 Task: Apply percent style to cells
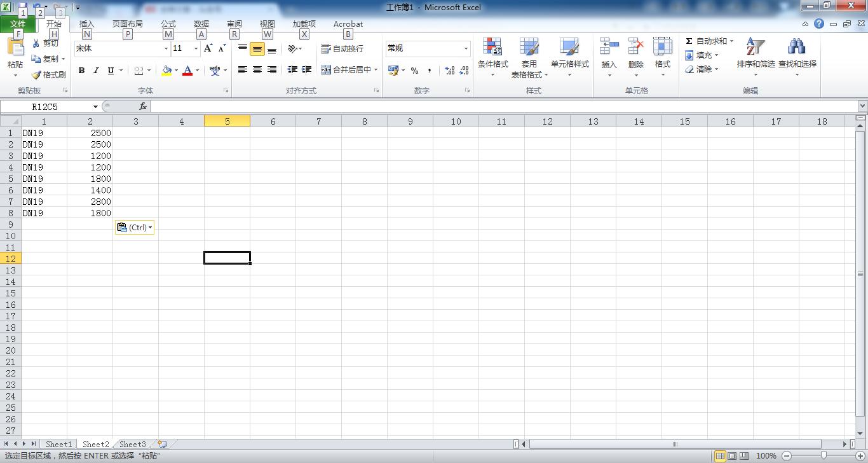(x=414, y=71)
